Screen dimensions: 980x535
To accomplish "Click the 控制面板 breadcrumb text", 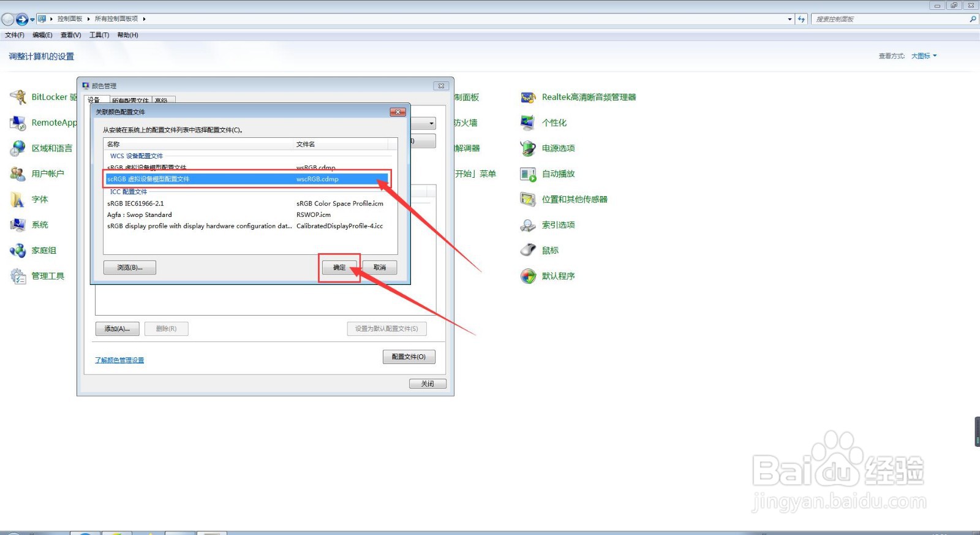I will point(70,19).
